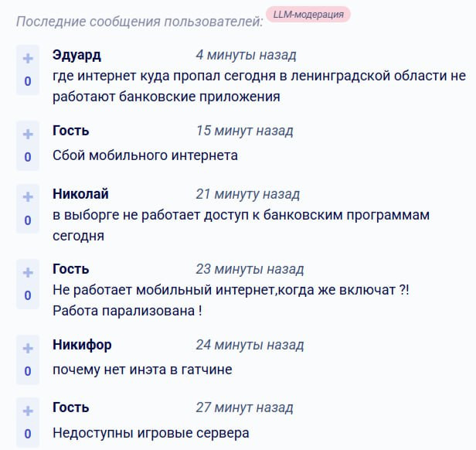Click the '24 минуты назад' timestamp

click(x=250, y=345)
